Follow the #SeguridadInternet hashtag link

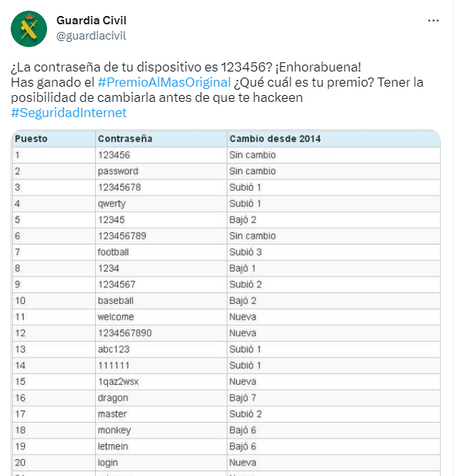[69, 113]
